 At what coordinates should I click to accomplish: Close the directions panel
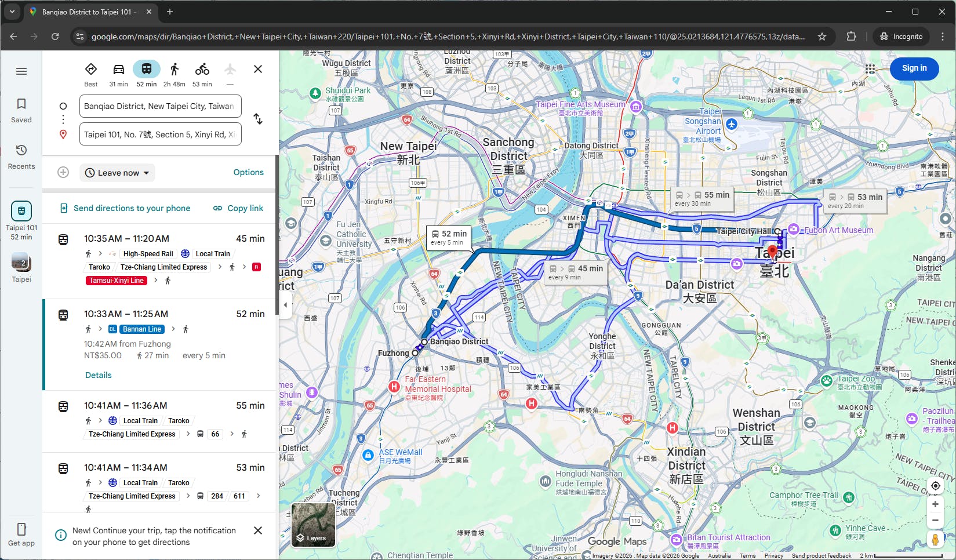(x=258, y=69)
